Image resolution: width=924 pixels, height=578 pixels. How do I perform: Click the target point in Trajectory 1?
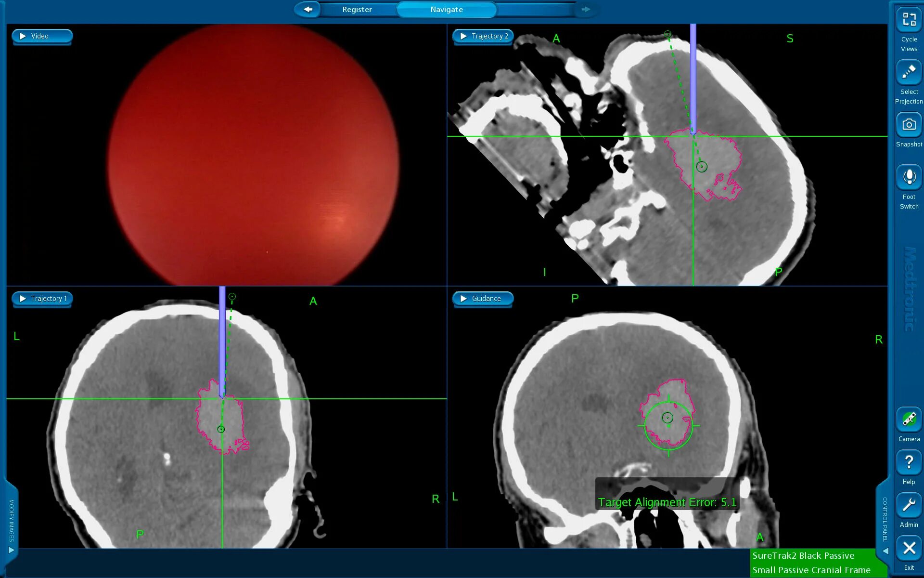tap(221, 429)
